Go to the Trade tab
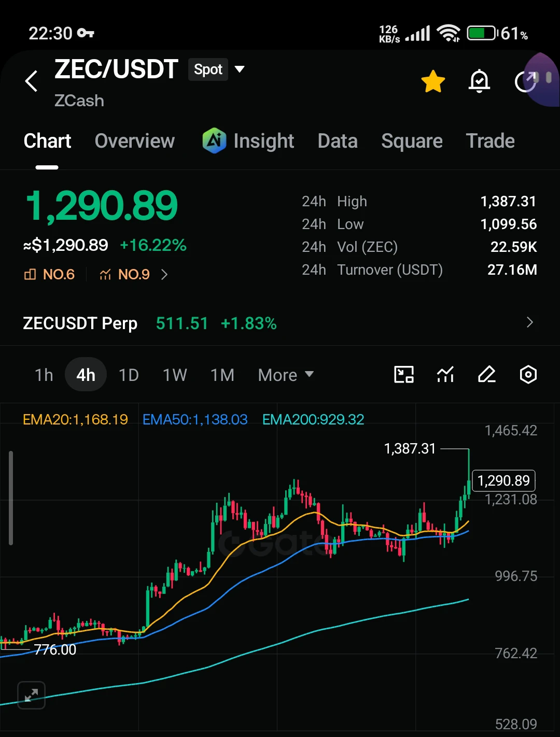 490,141
